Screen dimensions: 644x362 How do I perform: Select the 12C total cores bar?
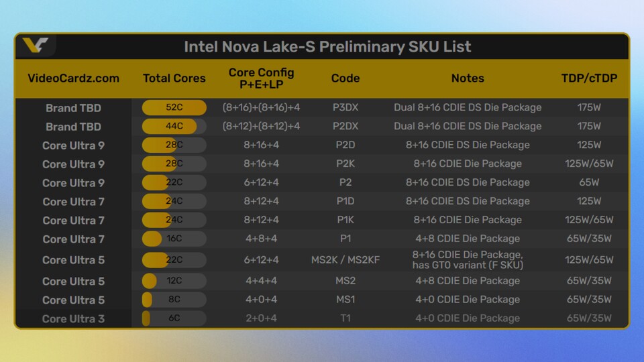pos(174,281)
